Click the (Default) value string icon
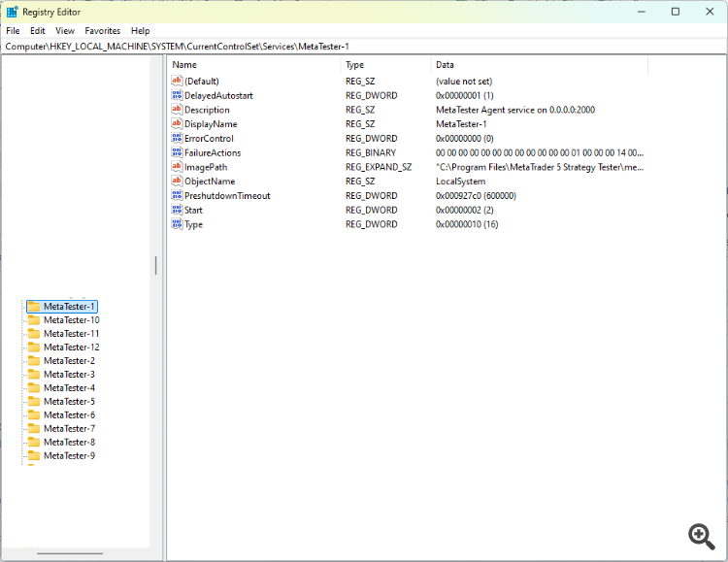 tap(177, 81)
